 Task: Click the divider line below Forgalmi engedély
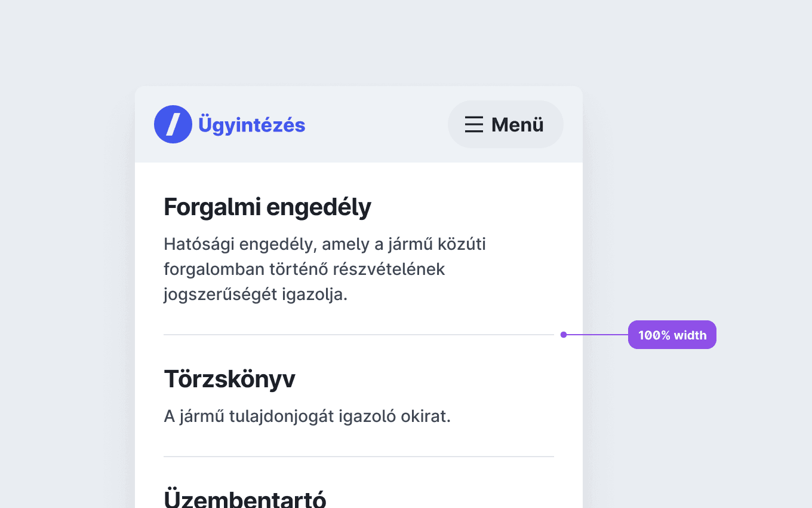pyautogui.click(x=359, y=335)
